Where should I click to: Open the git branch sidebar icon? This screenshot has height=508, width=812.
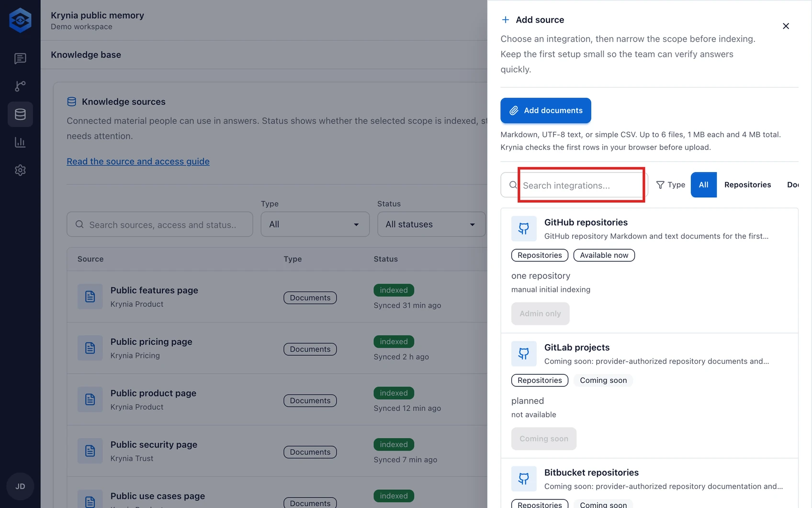pos(20,86)
